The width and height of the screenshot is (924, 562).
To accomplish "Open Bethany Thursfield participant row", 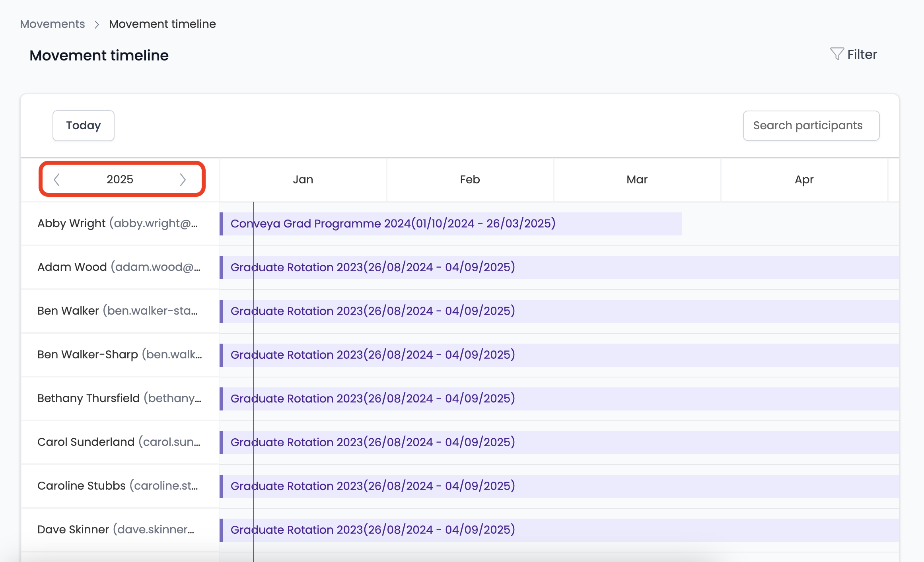I will click(x=120, y=399).
